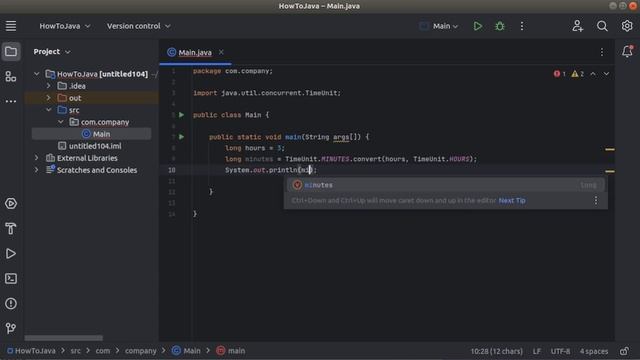Click the error count indicator in the editor
The width and height of the screenshot is (640, 360).
click(x=560, y=74)
